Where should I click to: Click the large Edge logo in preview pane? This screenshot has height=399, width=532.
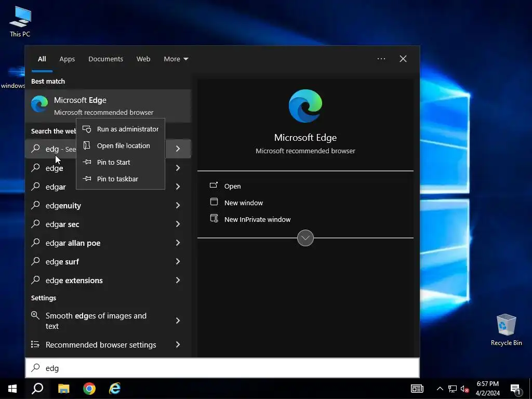coord(305,106)
